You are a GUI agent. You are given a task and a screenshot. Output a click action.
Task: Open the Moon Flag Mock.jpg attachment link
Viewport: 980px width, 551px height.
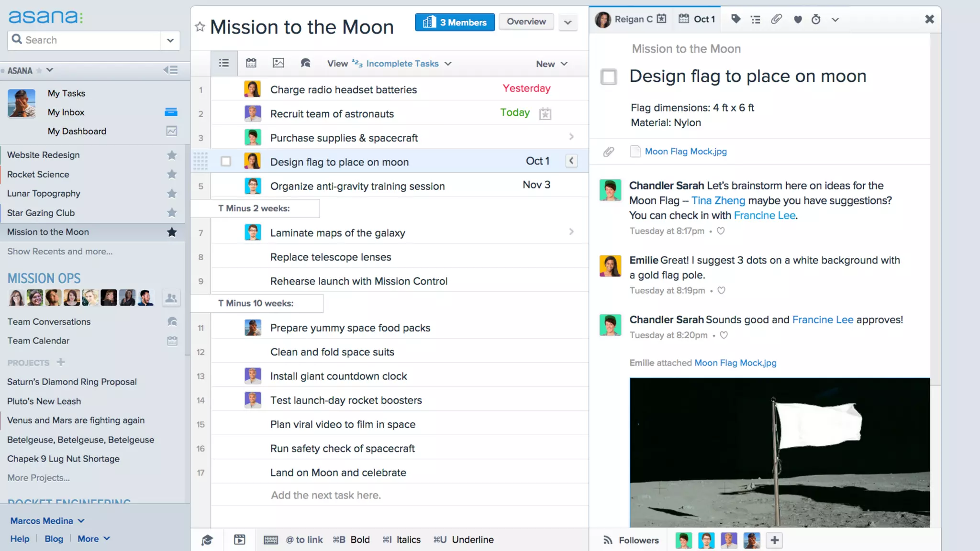click(x=685, y=152)
